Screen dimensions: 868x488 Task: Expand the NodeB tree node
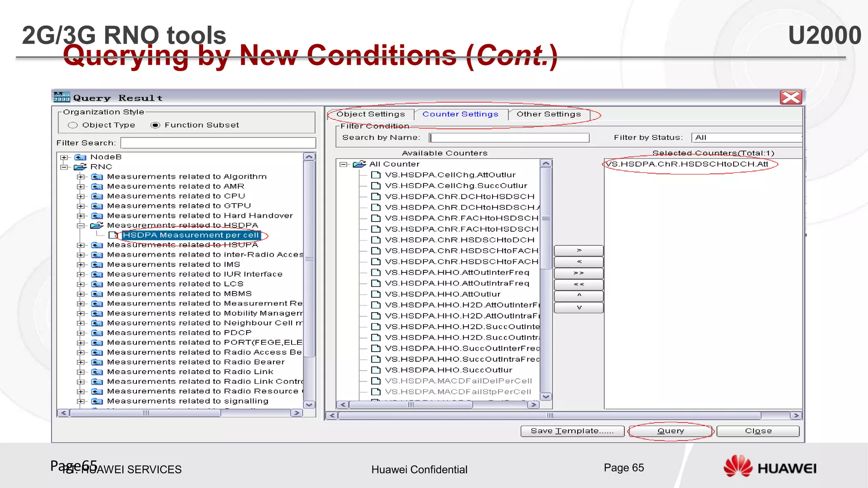coord(64,158)
